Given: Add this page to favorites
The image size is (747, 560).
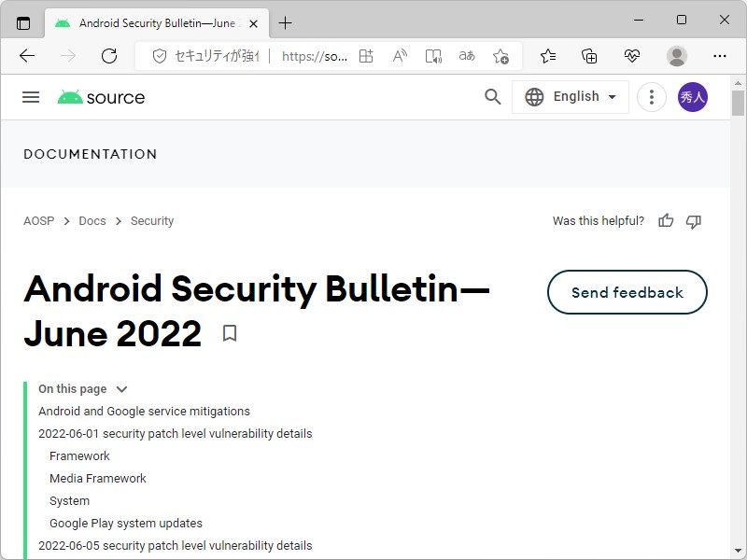Looking at the screenshot, I should pyautogui.click(x=501, y=56).
